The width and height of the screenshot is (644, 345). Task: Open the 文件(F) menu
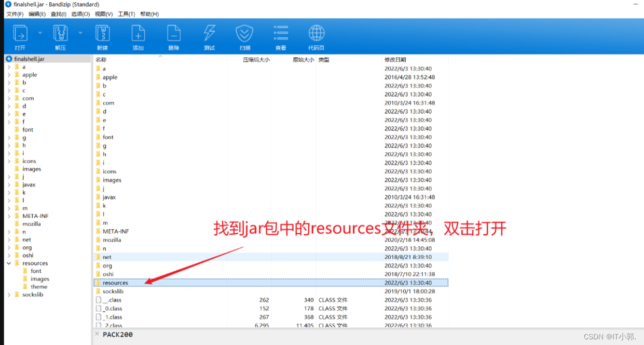coord(15,14)
